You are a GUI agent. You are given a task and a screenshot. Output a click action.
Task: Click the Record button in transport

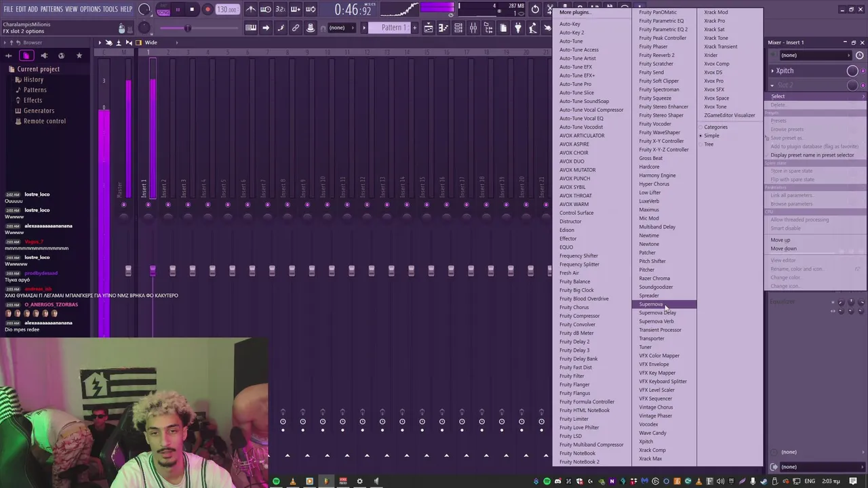[x=208, y=9]
